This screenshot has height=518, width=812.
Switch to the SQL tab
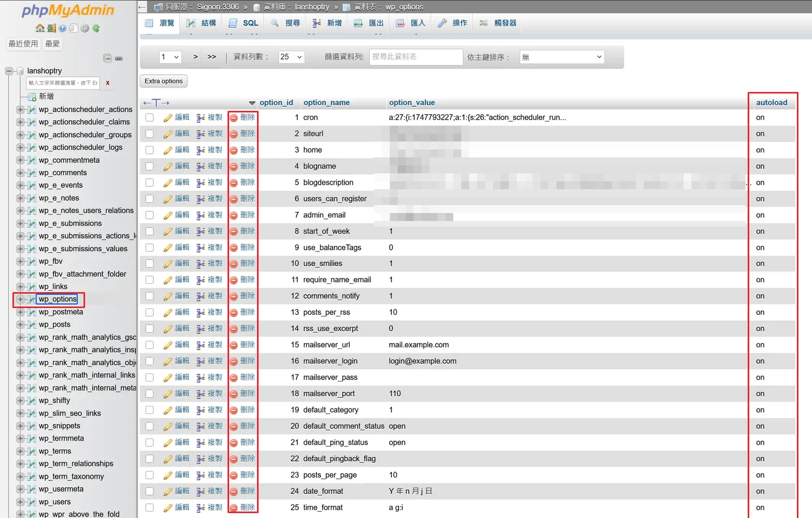tap(244, 23)
